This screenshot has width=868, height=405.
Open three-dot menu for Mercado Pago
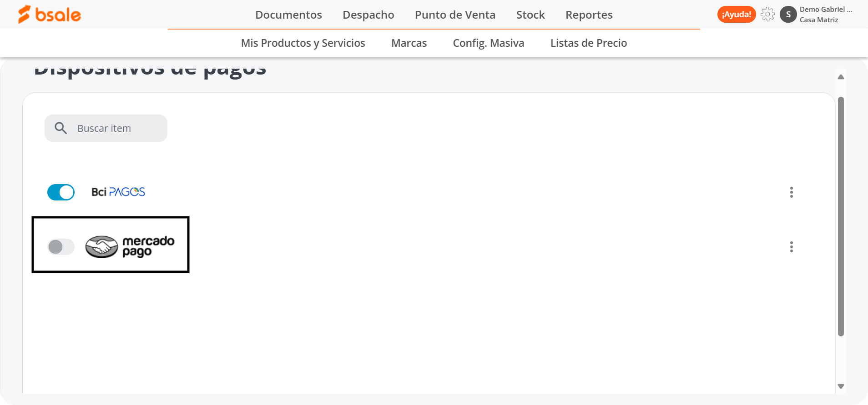click(792, 247)
